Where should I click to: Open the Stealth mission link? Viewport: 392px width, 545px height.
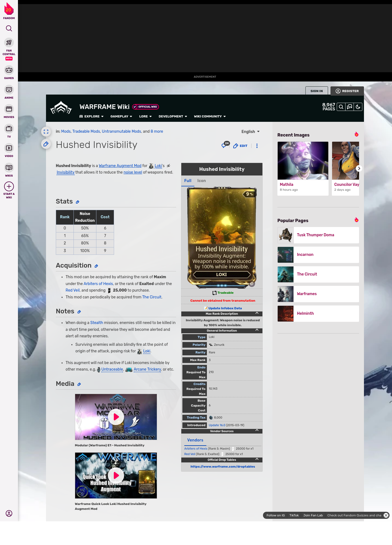(97, 323)
